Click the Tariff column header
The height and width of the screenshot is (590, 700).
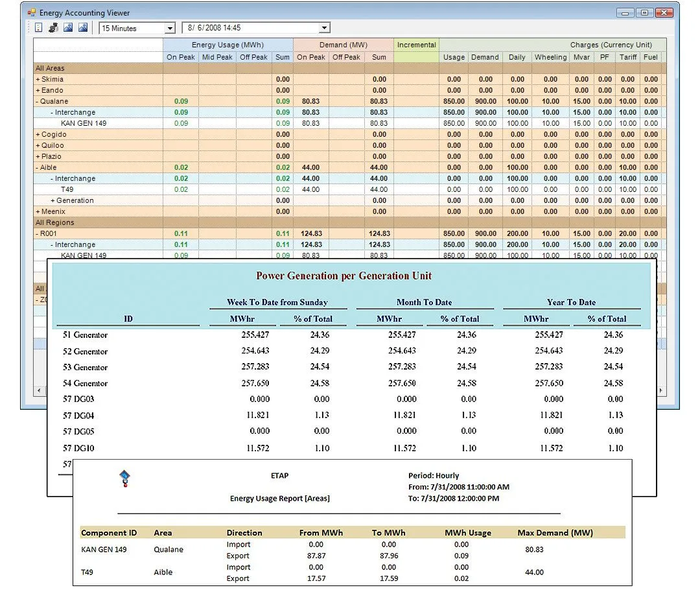pyautogui.click(x=628, y=57)
